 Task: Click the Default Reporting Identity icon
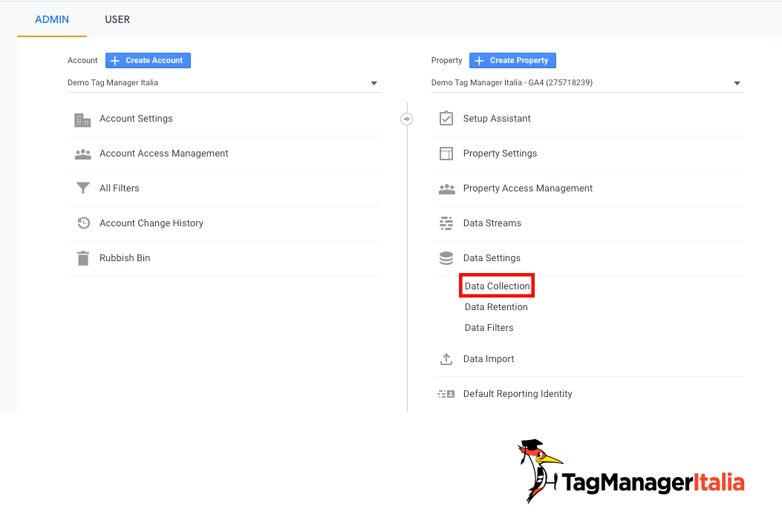(x=446, y=394)
